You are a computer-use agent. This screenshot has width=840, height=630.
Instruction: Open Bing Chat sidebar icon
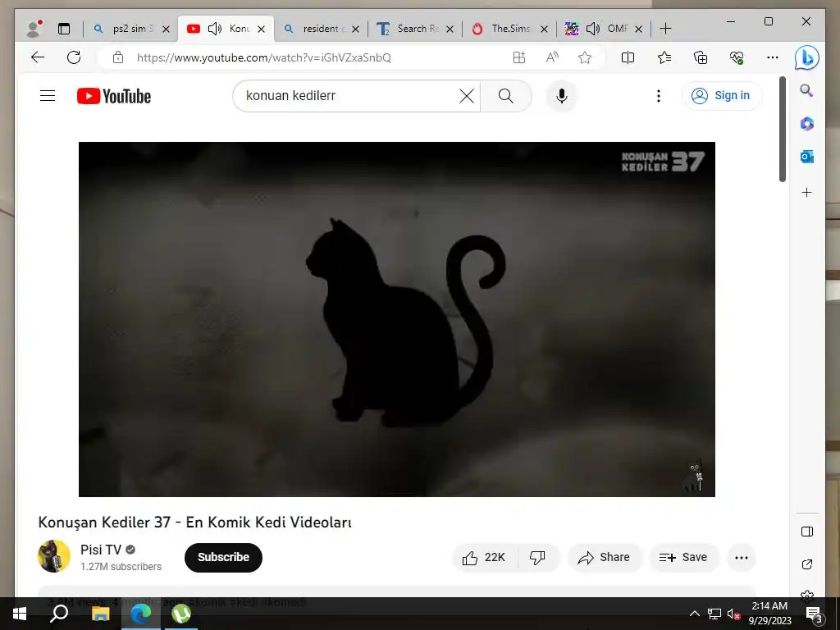(x=807, y=57)
